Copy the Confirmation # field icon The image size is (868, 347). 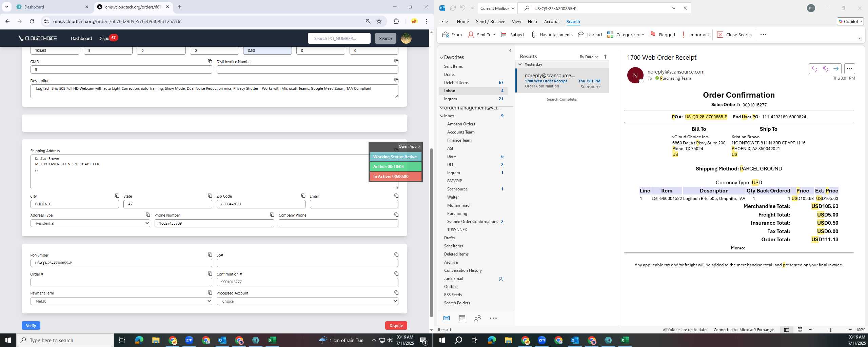(396, 273)
